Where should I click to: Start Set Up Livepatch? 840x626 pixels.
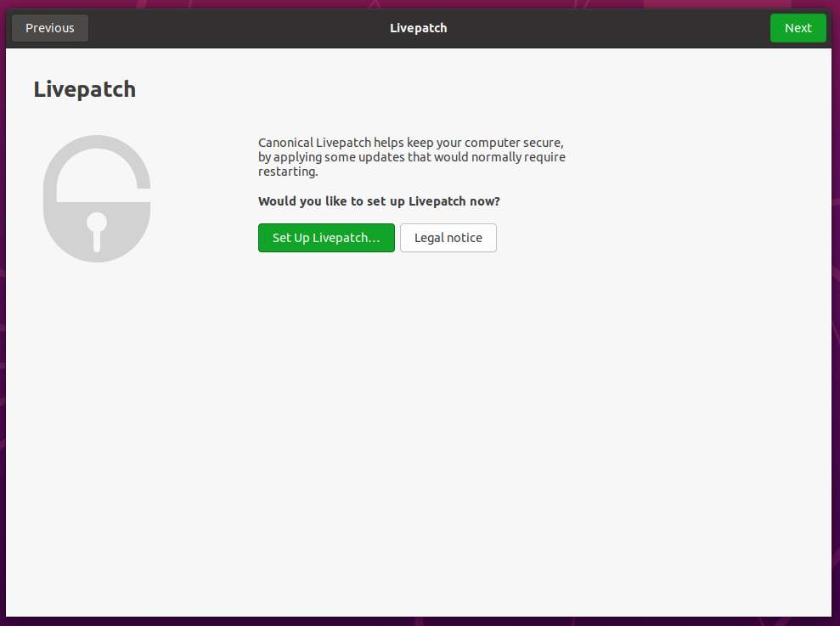[326, 238]
